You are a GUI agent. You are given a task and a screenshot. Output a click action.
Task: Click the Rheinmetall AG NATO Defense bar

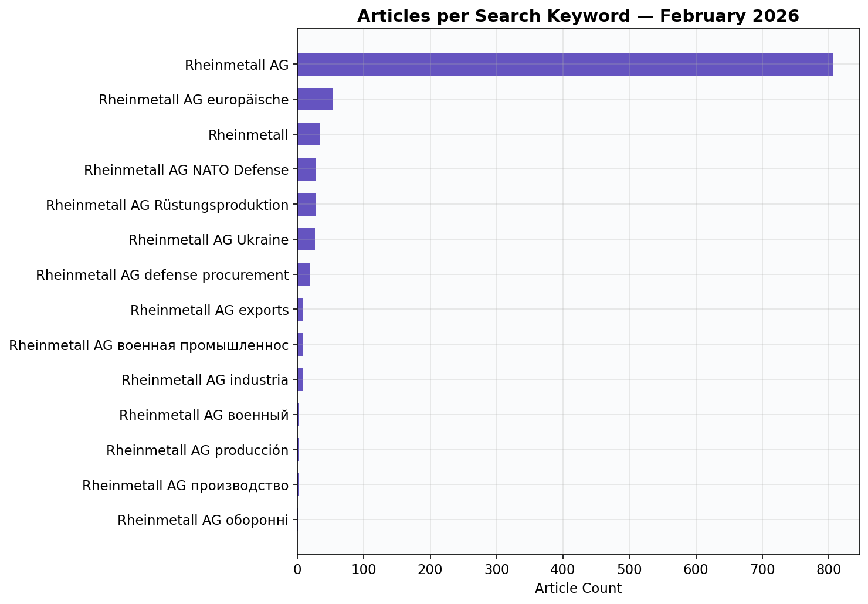[306, 169]
